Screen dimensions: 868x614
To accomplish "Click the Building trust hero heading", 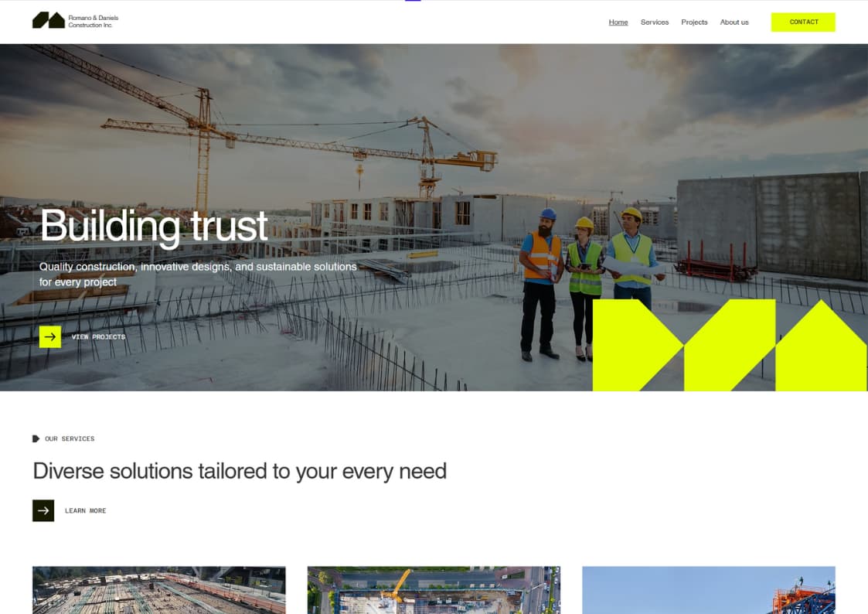I will (154, 226).
